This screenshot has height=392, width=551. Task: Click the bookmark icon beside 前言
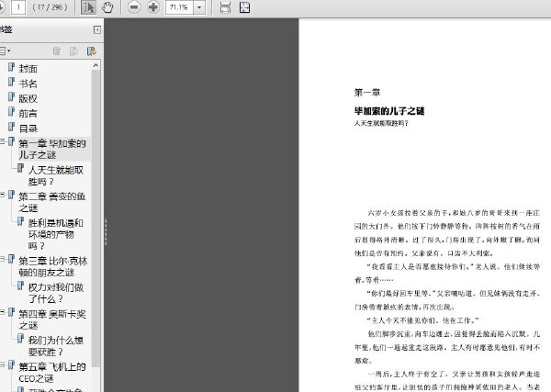[x=11, y=112]
